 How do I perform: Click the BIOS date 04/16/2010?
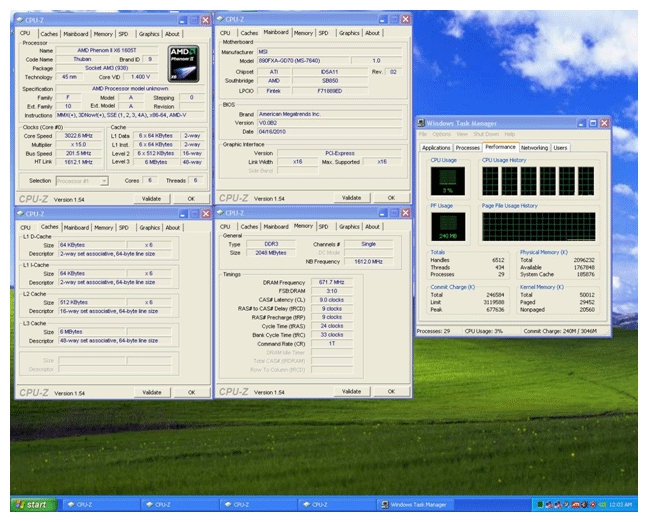coord(329,132)
